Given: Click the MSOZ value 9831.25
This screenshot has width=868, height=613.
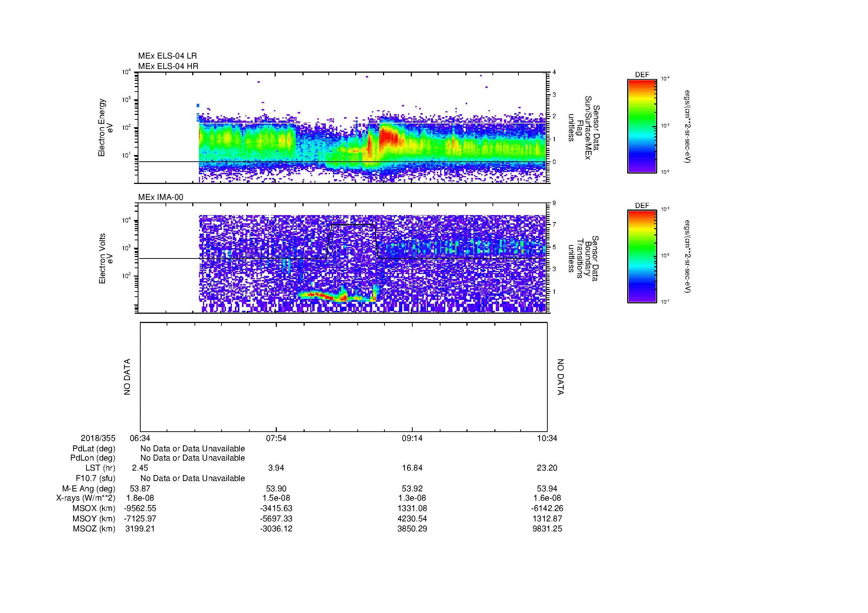Looking at the screenshot, I should (547, 529).
